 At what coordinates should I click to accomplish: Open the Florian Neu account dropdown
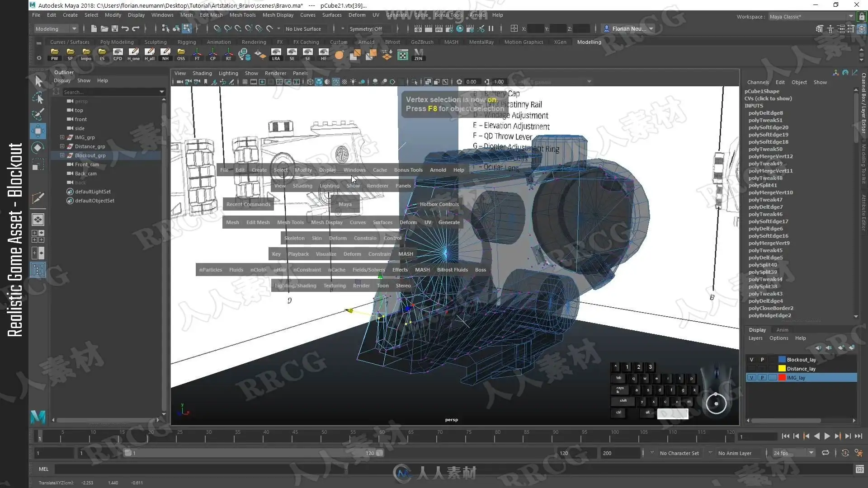pos(629,29)
